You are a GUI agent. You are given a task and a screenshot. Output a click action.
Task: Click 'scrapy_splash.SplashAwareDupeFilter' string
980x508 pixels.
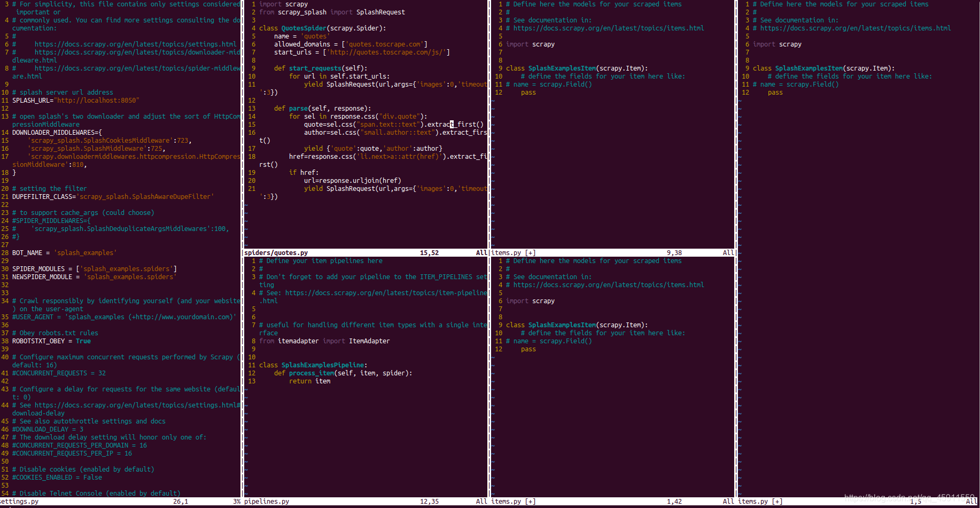pyautogui.click(x=145, y=197)
